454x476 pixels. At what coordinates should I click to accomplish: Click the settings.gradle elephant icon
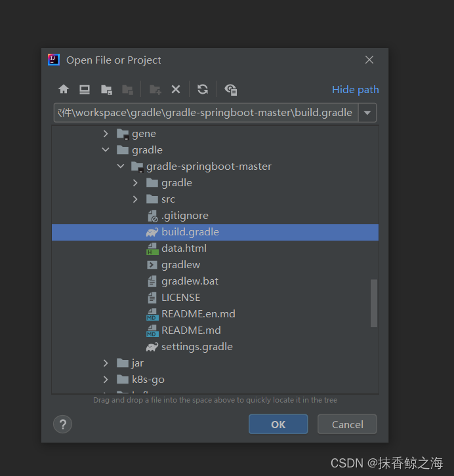[152, 347]
